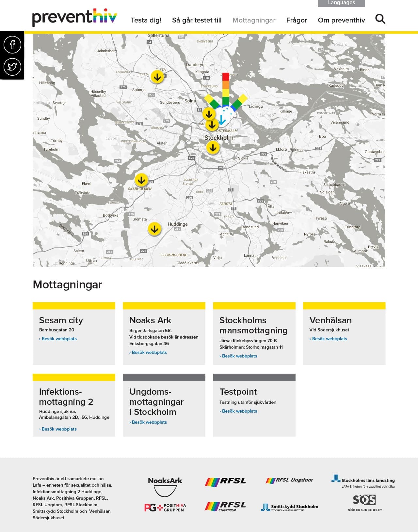Visit website link for Testpoint
This screenshot has width=418, height=532.
(x=238, y=411)
